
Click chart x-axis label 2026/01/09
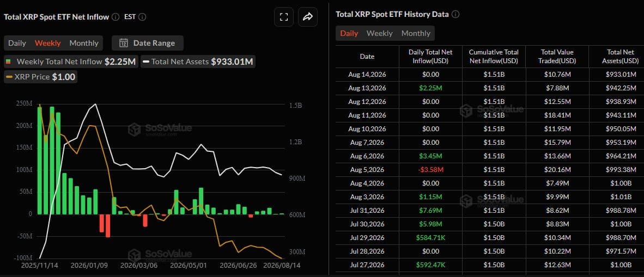click(89, 266)
